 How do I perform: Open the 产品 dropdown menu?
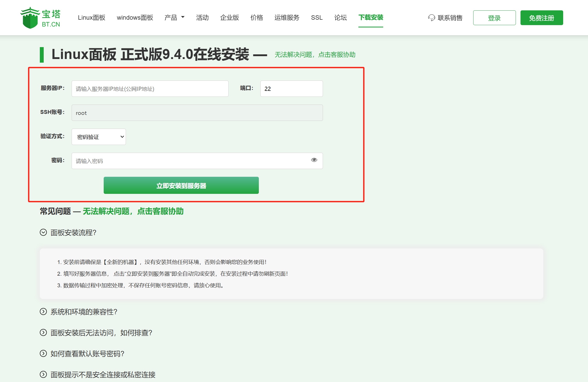tap(174, 18)
